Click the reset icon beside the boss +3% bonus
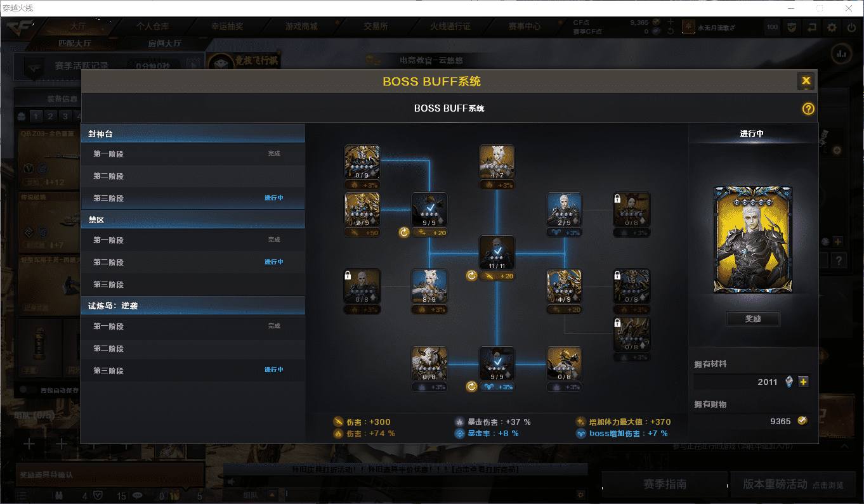 tap(471, 387)
